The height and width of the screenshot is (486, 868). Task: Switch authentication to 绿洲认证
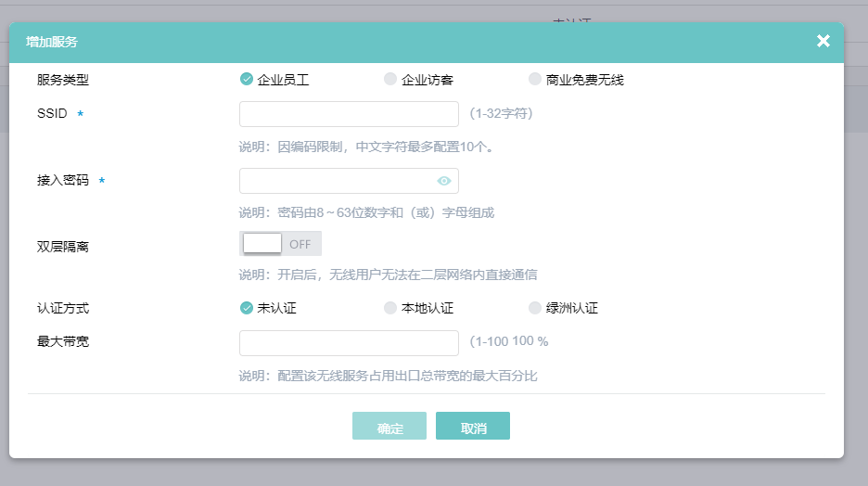click(x=535, y=308)
